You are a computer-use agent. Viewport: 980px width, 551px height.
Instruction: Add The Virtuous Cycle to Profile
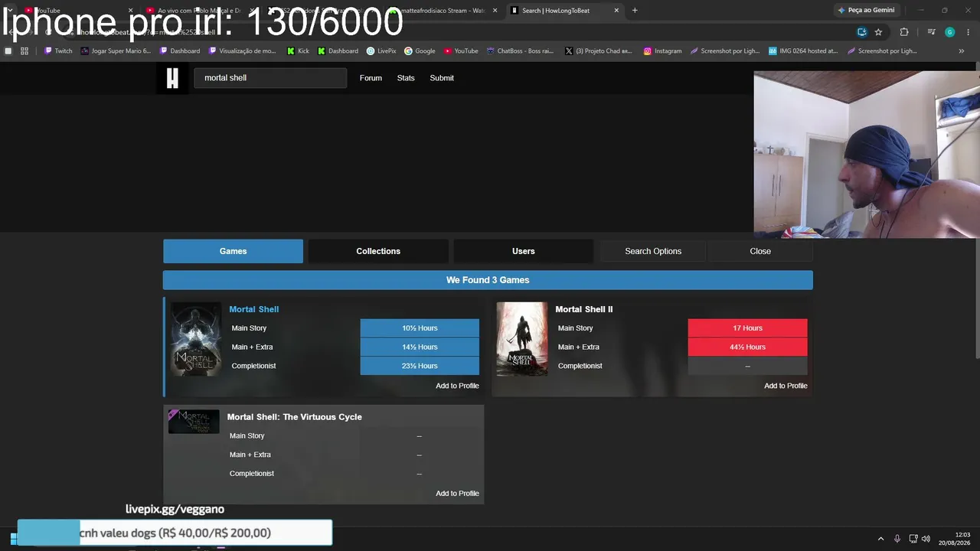pos(457,494)
